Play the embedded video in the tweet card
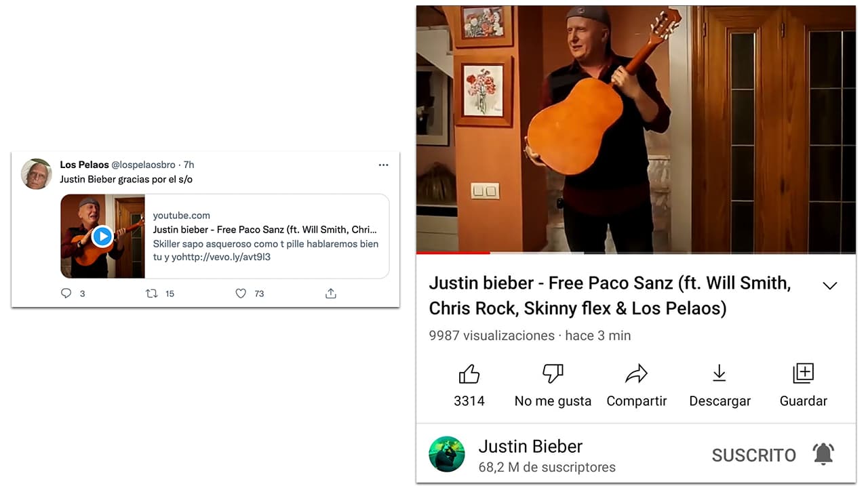The image size is (868, 488). point(102,236)
